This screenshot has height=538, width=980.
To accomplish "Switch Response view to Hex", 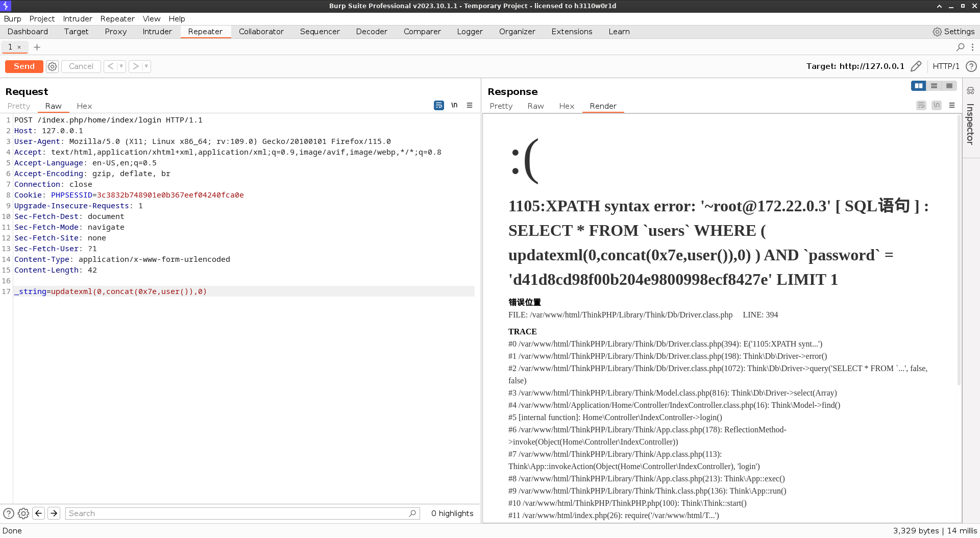I will pyautogui.click(x=567, y=106).
